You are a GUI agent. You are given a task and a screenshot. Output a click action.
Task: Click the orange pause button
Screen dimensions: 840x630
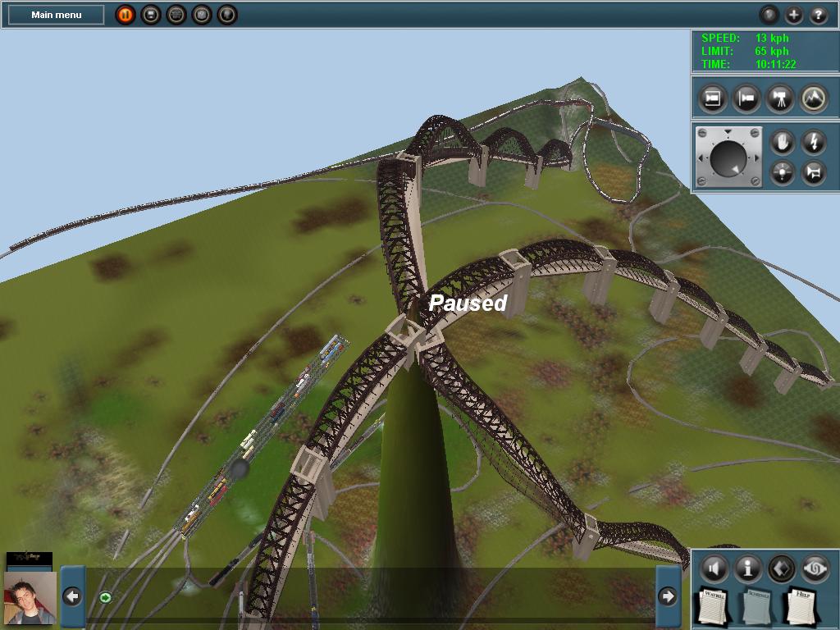(126, 15)
